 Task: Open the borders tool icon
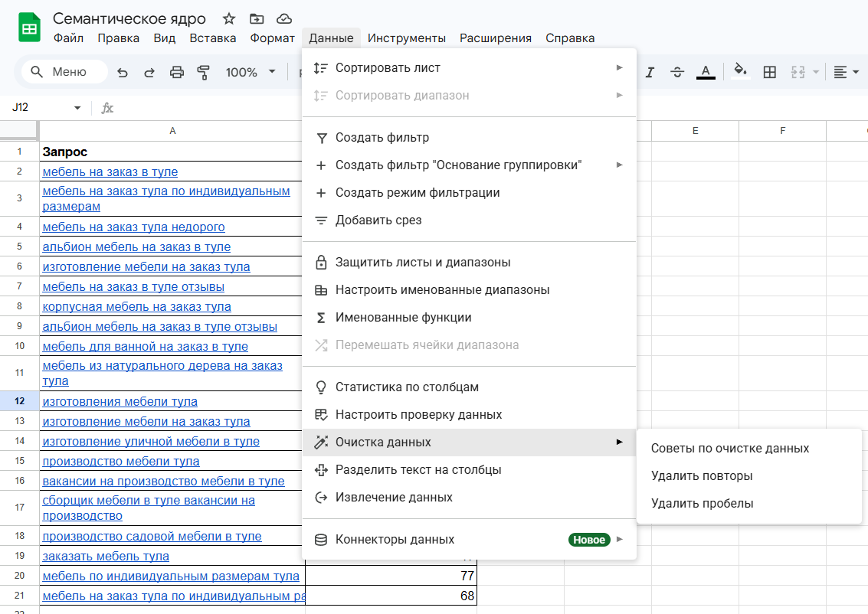point(769,72)
